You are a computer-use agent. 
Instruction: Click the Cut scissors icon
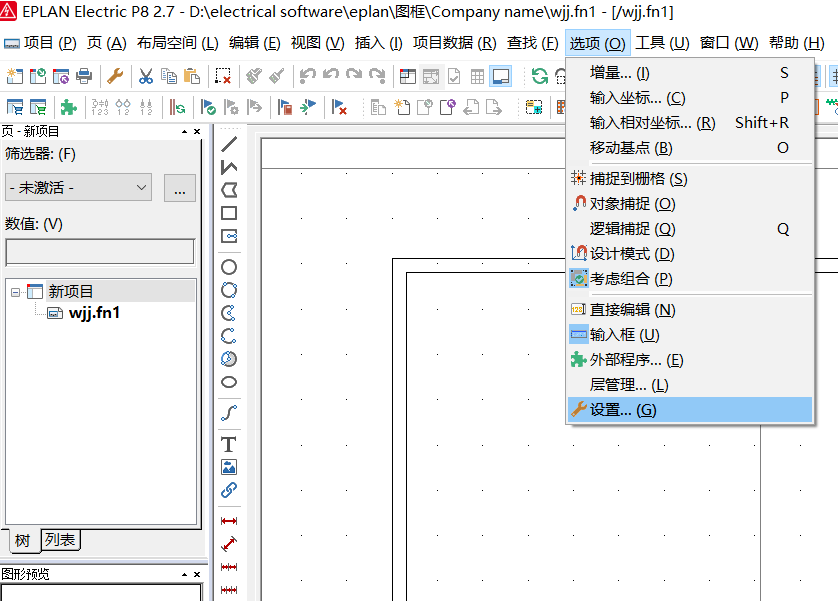coord(146,76)
